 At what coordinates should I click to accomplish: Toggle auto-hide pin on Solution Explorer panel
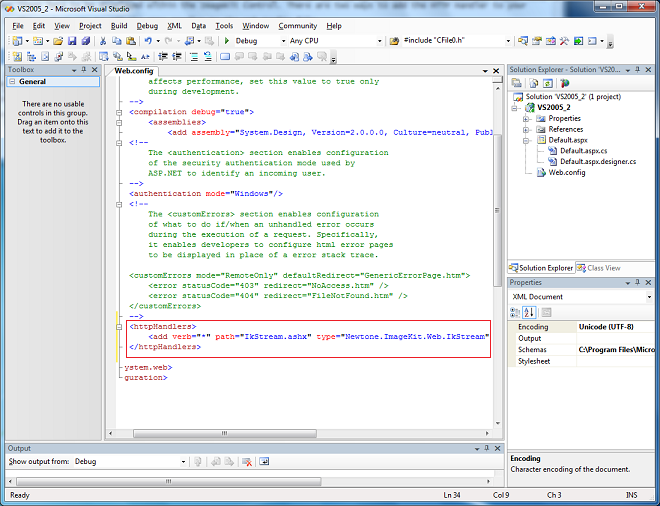638,70
